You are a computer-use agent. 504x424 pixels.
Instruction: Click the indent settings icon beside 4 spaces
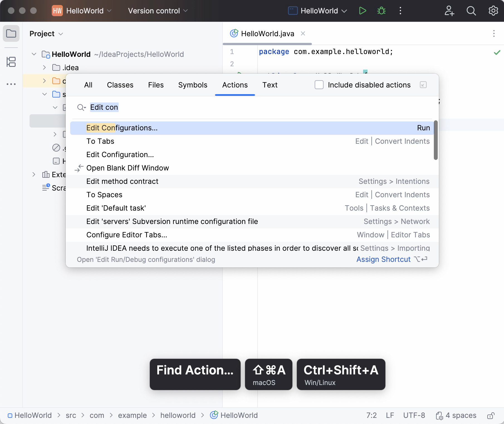440,415
